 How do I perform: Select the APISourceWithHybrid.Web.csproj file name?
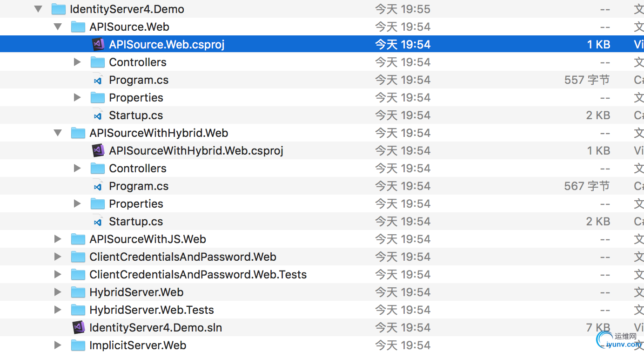tap(196, 151)
